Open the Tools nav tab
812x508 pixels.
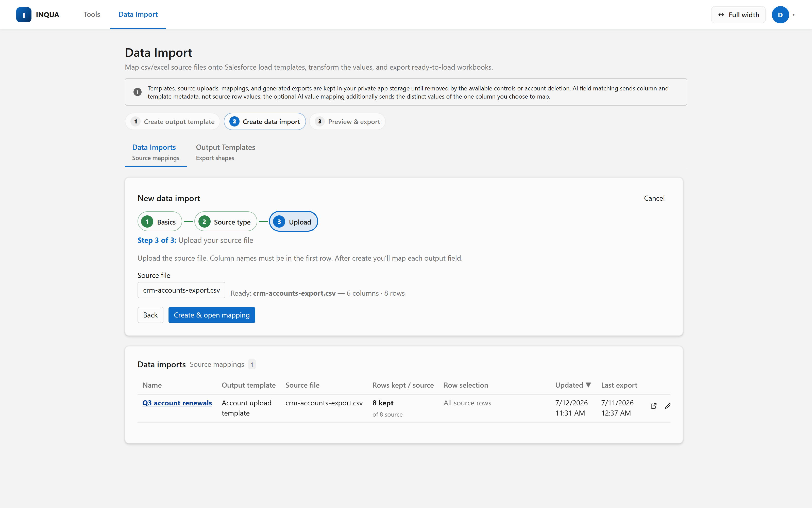point(92,14)
